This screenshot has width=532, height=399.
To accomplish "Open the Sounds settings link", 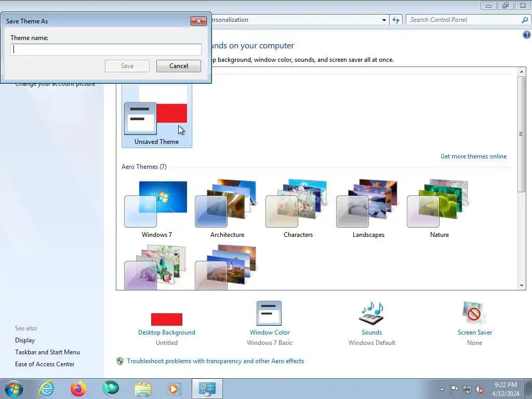I will click(x=371, y=332).
